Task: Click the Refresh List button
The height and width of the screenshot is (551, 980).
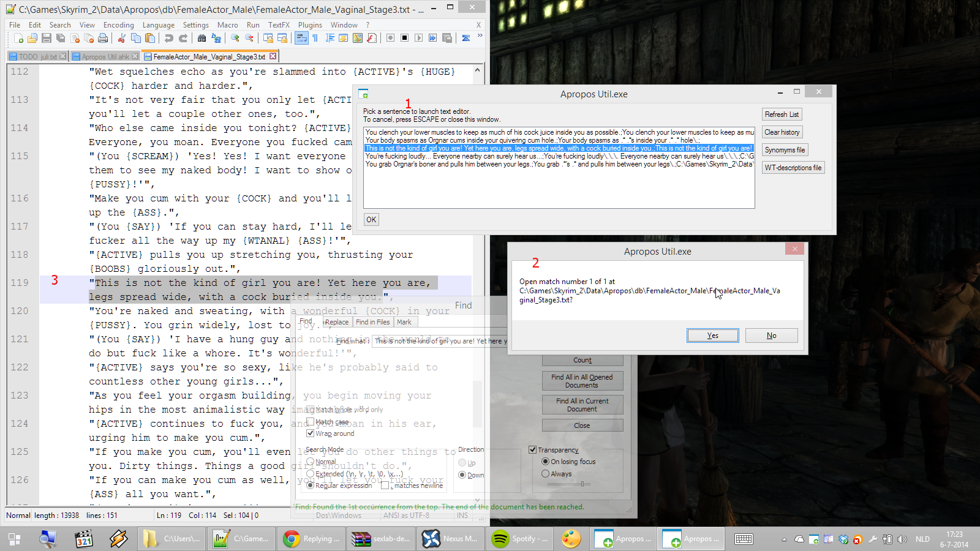Action: pyautogui.click(x=782, y=114)
